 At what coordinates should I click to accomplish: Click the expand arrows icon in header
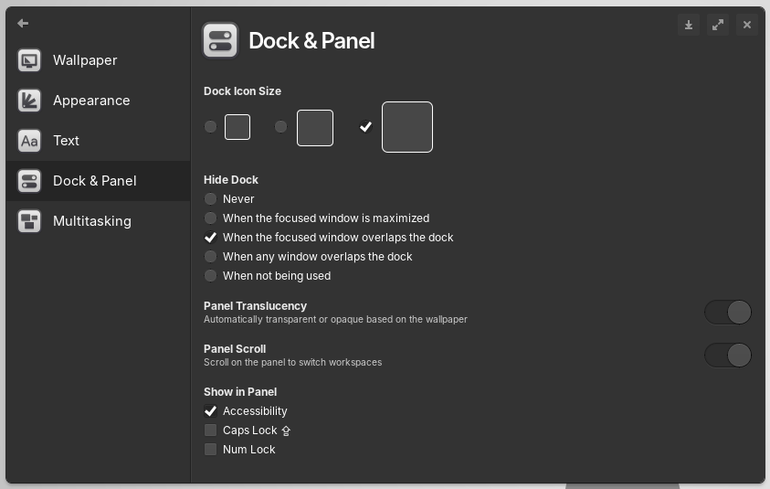tap(718, 25)
